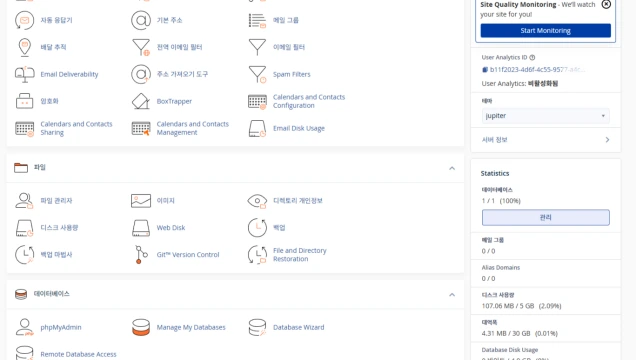This screenshot has height=360, width=636.
Task: Click the "1 / 1 (100%)" database value
Action: (501, 201)
